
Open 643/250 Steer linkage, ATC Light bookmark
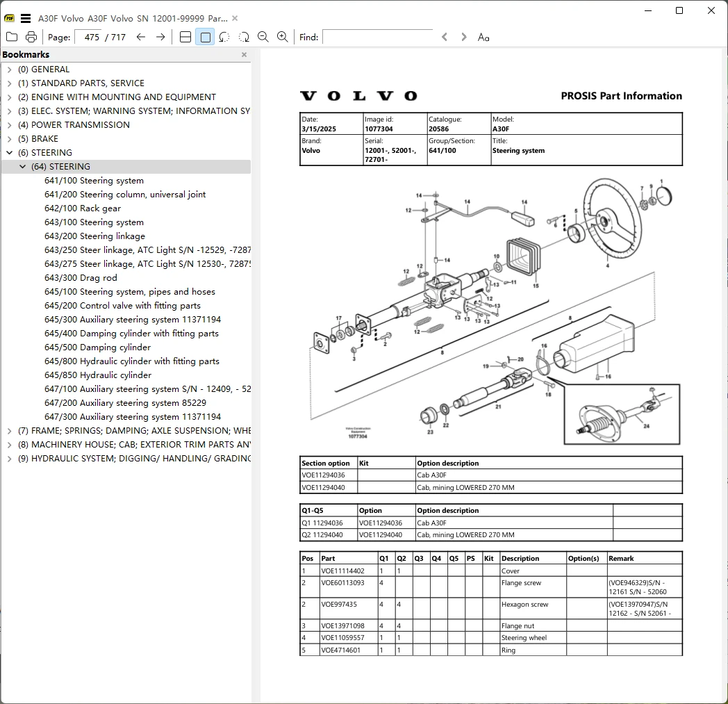coord(148,250)
